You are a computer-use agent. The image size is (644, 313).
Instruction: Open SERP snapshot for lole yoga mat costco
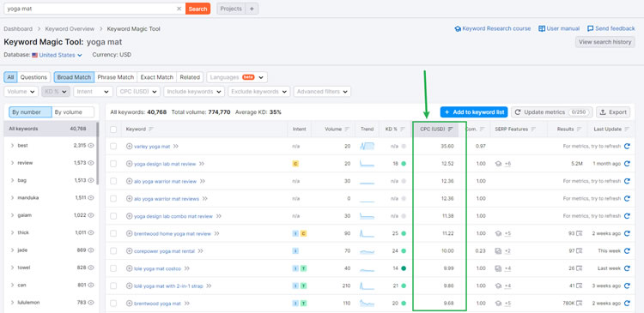(580, 268)
